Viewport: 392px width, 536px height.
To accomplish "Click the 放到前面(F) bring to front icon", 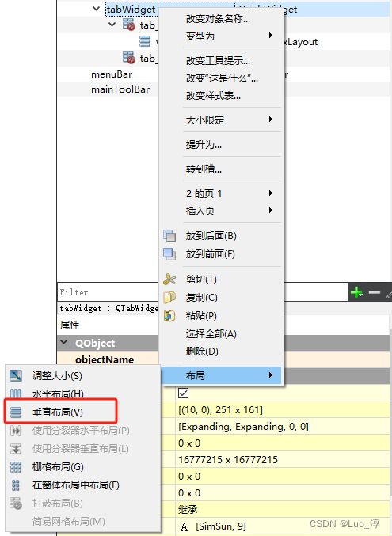I will 169,254.
